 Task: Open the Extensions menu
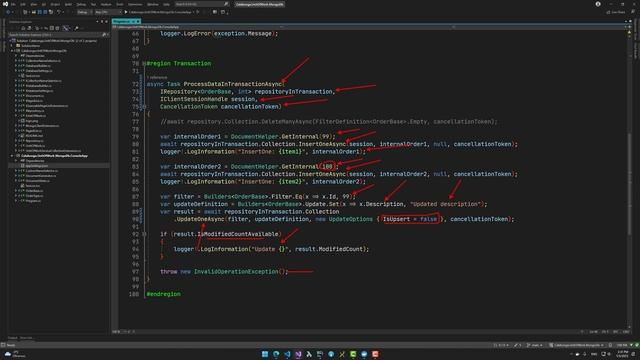[135, 4]
